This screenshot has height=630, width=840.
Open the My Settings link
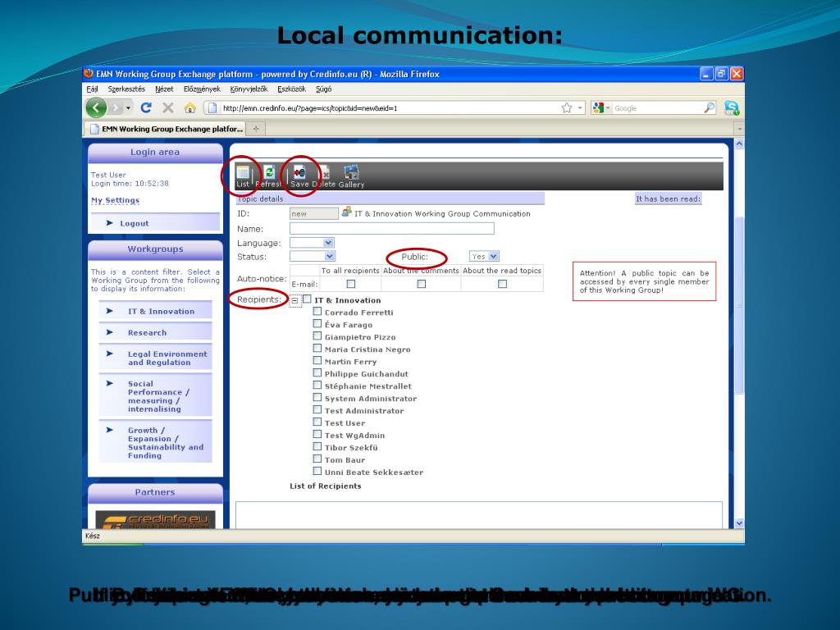(115, 200)
